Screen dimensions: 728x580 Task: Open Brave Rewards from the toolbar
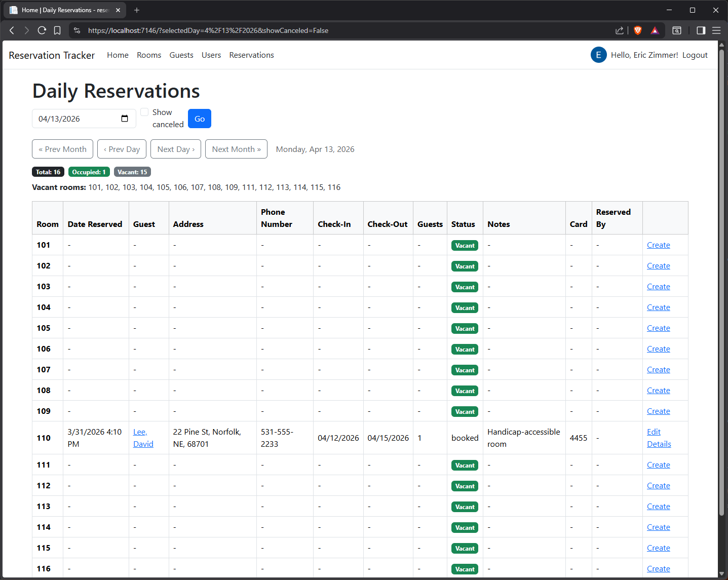[x=655, y=30]
